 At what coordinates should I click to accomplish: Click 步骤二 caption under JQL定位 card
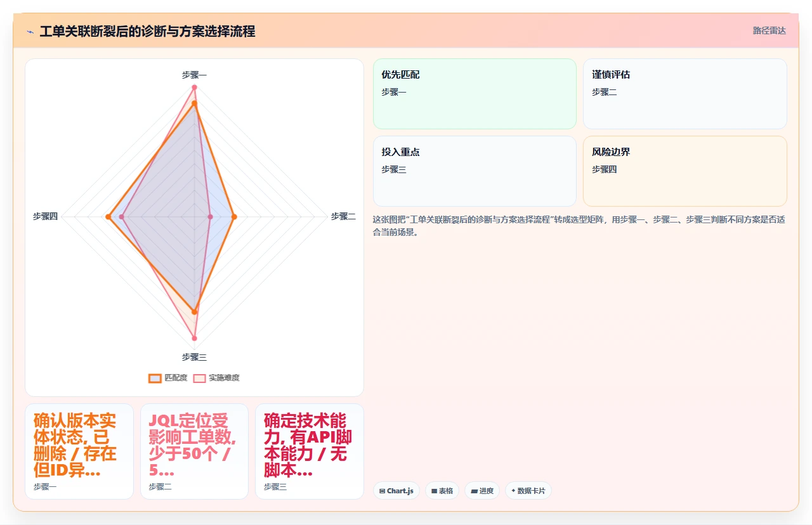pos(160,486)
